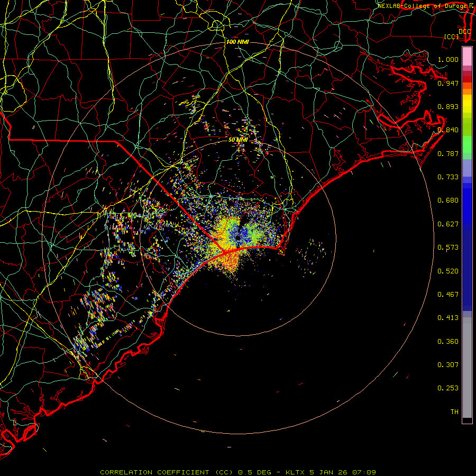Click the KLTX radar site center point

tap(238, 238)
